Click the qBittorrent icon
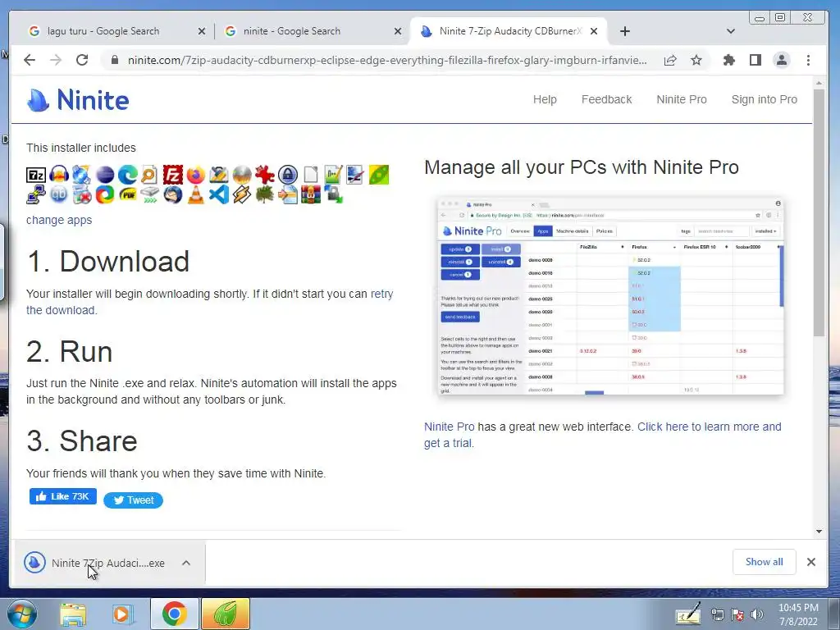This screenshot has width=840, height=630. pos(59,194)
